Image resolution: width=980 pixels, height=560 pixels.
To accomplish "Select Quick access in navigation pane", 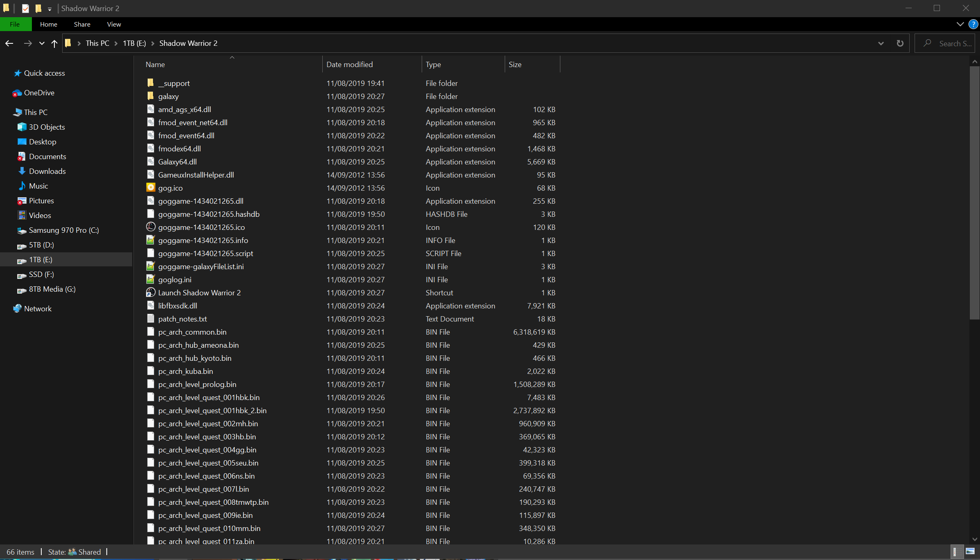I will pyautogui.click(x=44, y=73).
